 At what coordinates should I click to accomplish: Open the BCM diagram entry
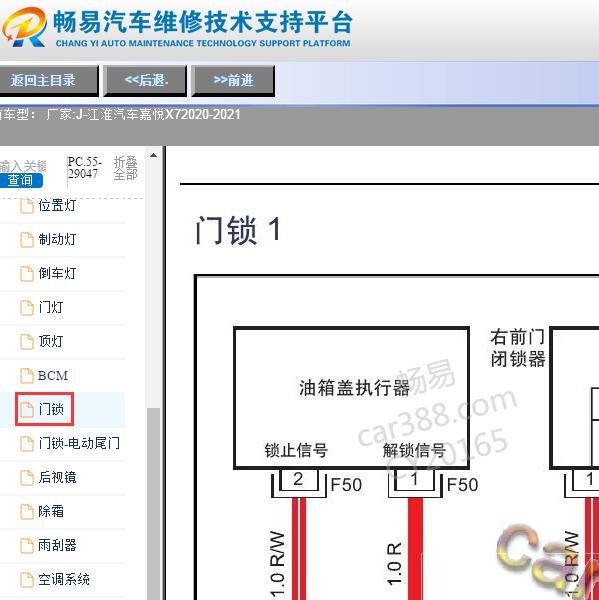[53, 375]
